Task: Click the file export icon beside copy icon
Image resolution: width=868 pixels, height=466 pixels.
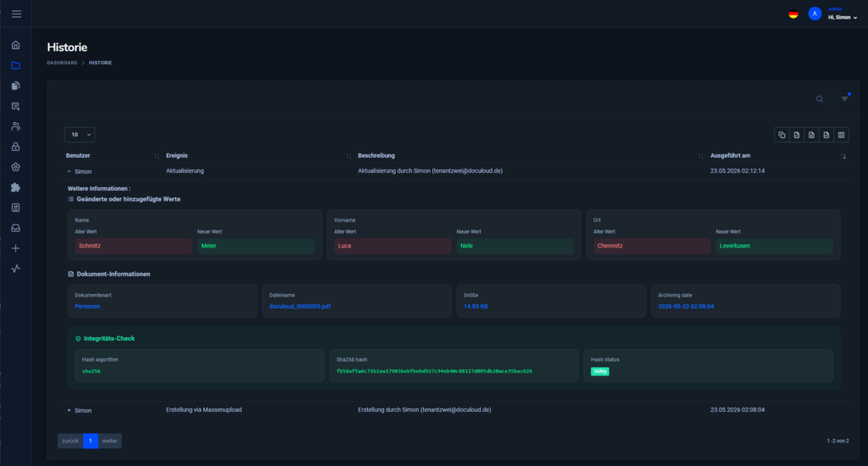Action: click(x=797, y=135)
